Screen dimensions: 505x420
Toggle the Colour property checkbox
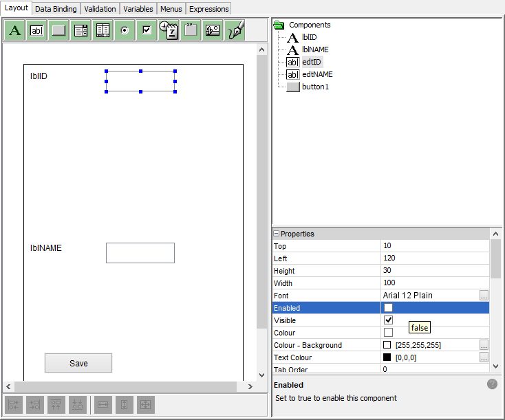388,333
